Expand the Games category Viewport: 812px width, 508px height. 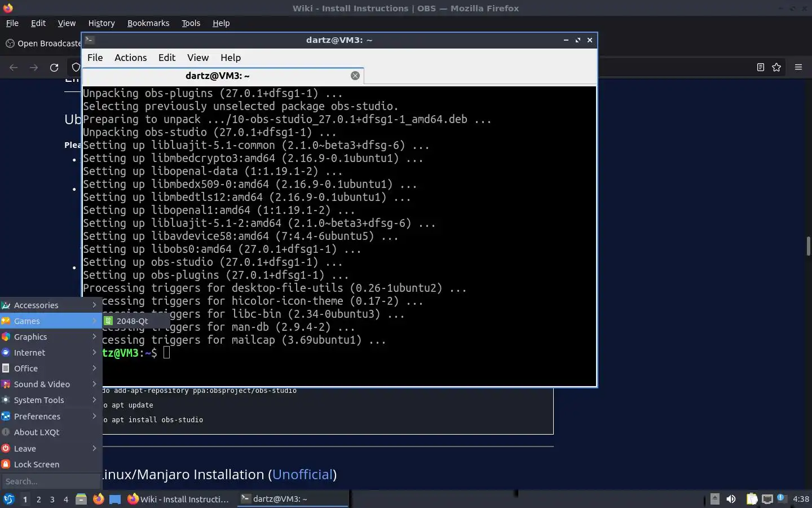[x=51, y=321]
